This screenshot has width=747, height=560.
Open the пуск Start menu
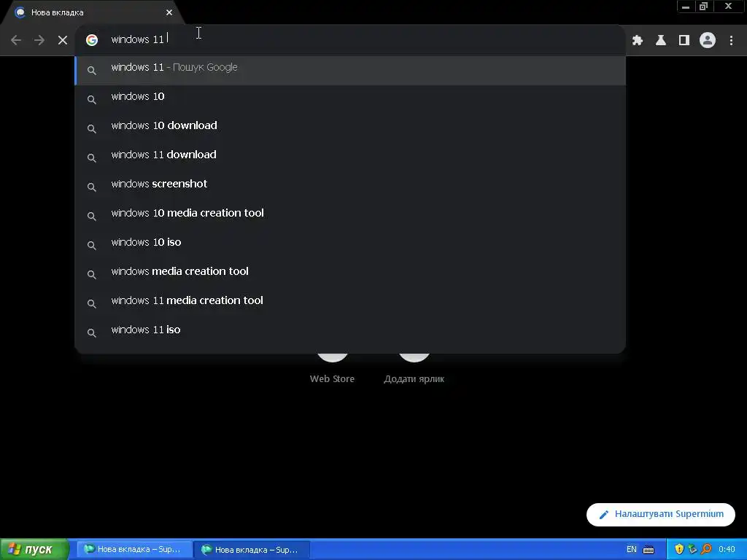pyautogui.click(x=34, y=549)
